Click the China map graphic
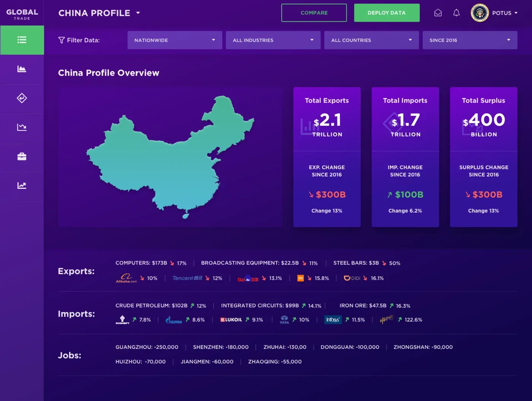The height and width of the screenshot is (401, 532). tap(170, 157)
